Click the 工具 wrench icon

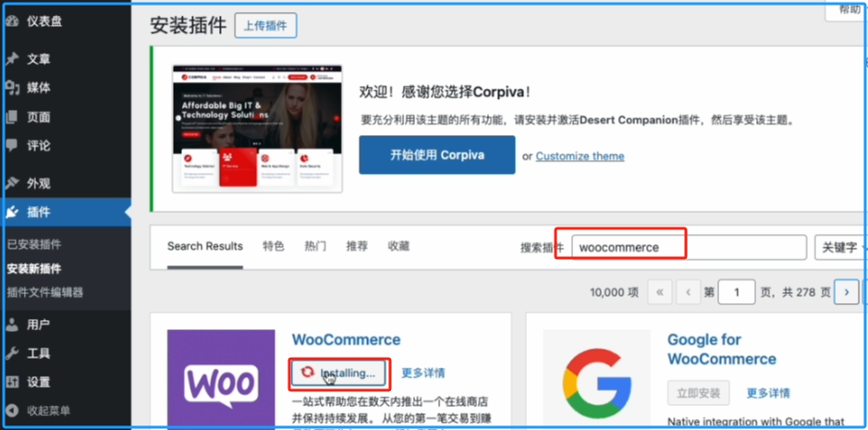click(x=12, y=353)
